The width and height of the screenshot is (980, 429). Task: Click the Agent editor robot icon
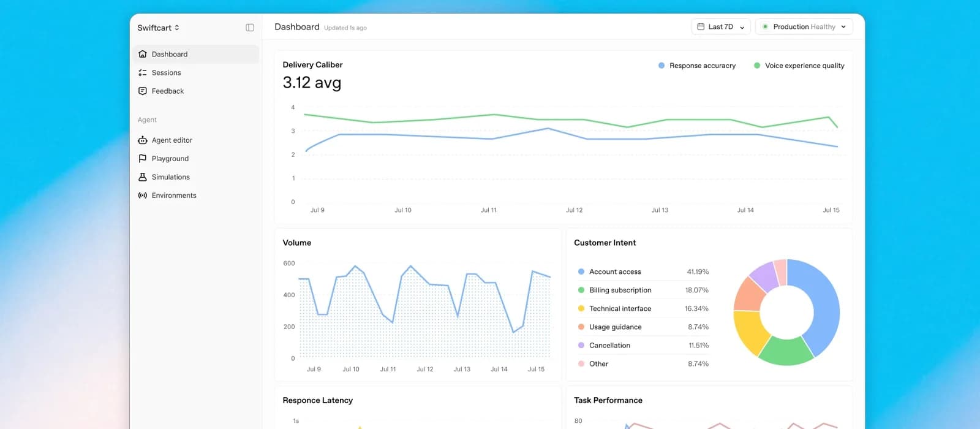click(143, 140)
